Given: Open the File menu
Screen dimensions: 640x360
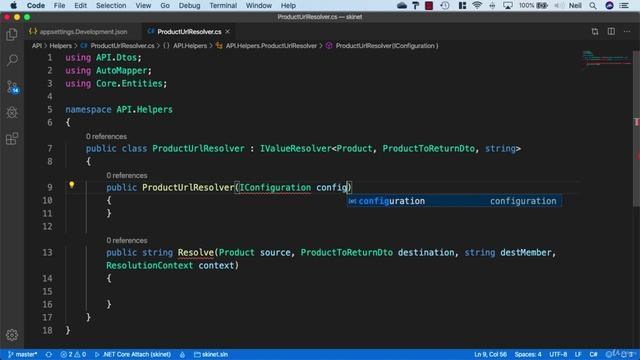Looking at the screenshot, I should coord(59,5).
